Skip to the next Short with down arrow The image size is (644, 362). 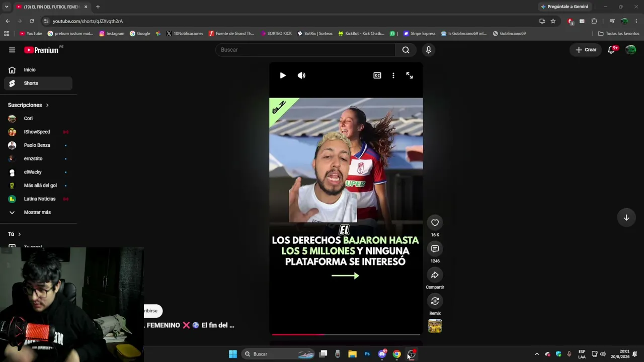(x=626, y=218)
